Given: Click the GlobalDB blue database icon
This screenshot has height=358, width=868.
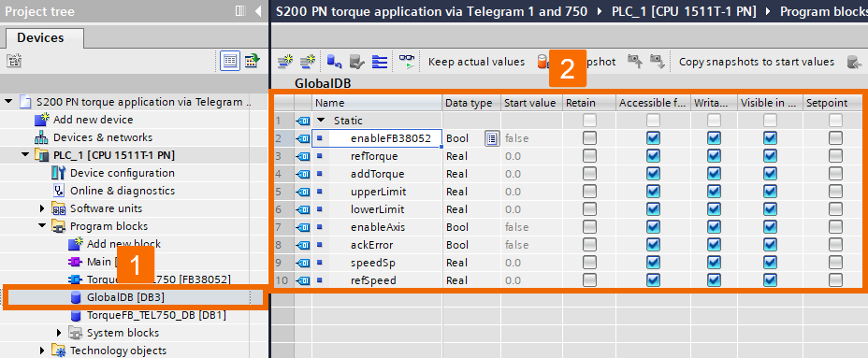Looking at the screenshot, I should click(76, 297).
